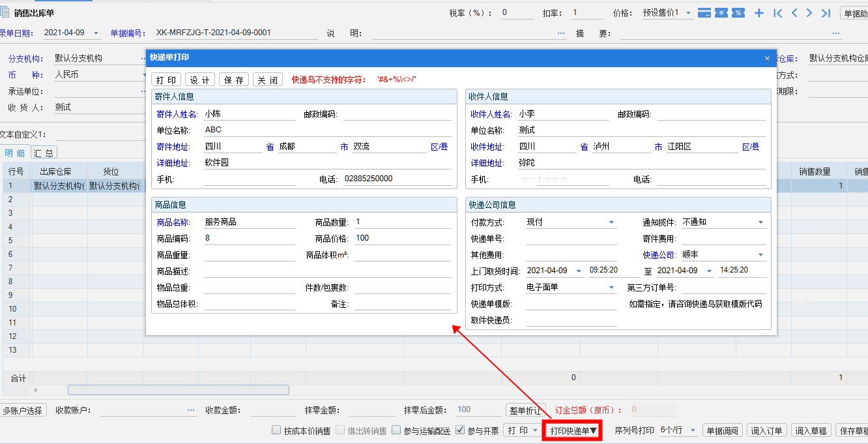The height and width of the screenshot is (444, 868).
Task: Click the 单据调阅 button
Action: pos(723,430)
